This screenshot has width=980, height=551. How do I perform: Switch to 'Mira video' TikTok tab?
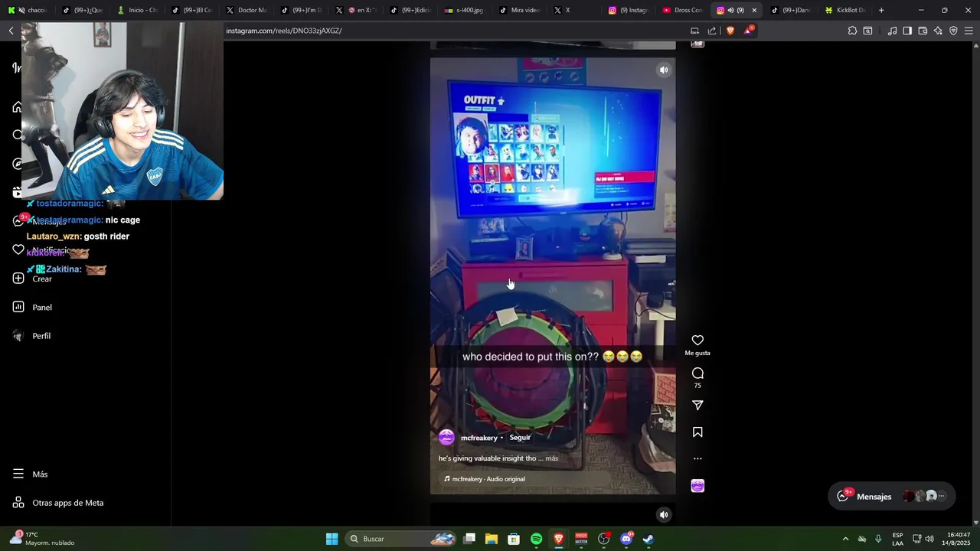pos(519,10)
